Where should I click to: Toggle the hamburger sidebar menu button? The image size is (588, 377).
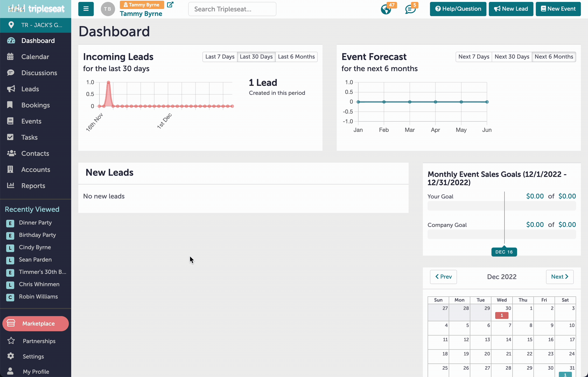(86, 9)
